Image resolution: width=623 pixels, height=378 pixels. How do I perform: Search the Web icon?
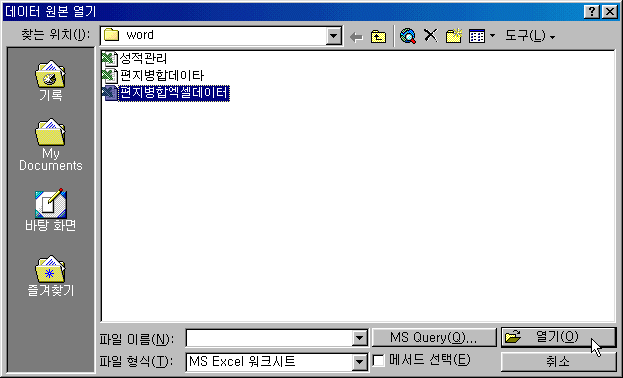(x=408, y=36)
